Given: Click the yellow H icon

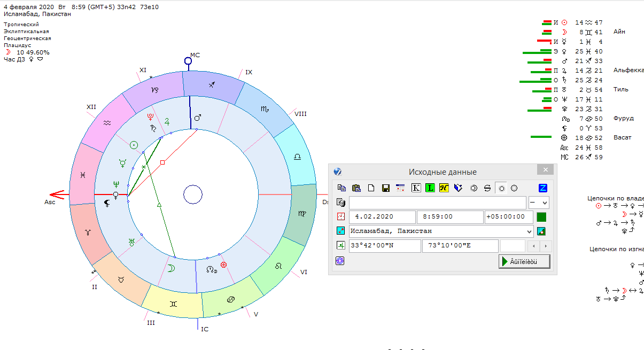Looking at the screenshot, I should coord(444,188).
